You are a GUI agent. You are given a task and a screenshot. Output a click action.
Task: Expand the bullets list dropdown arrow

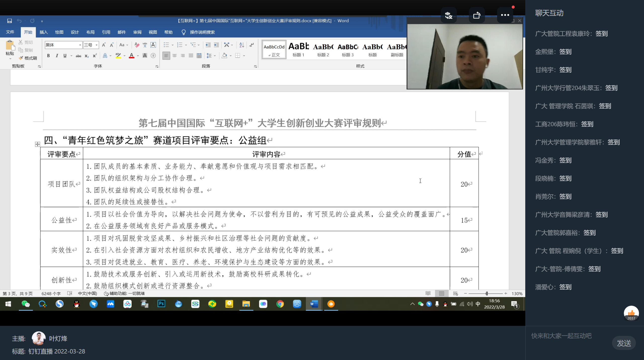coord(173,45)
